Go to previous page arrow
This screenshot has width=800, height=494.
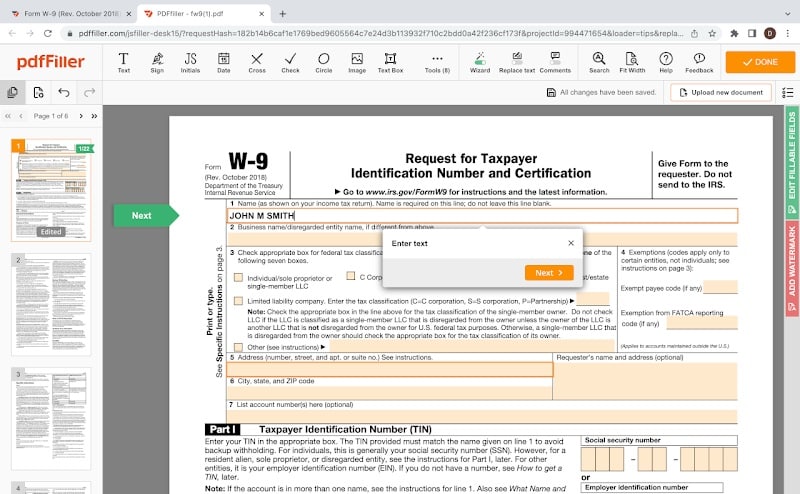click(x=21, y=116)
